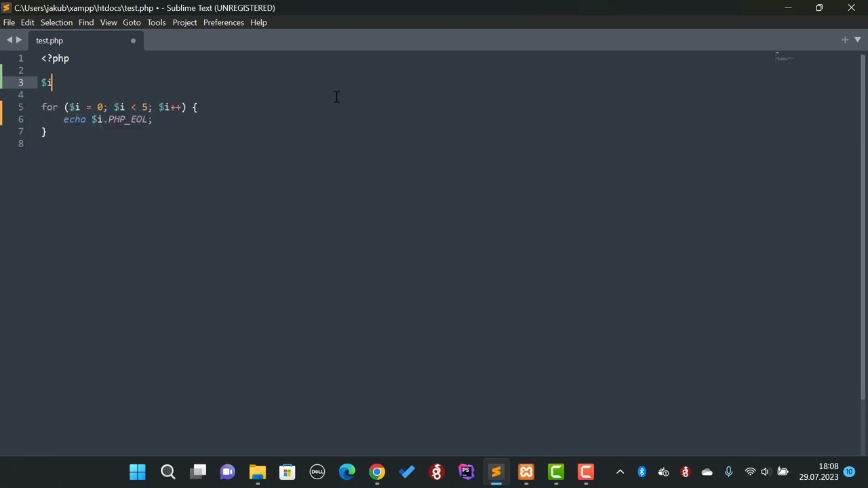The width and height of the screenshot is (868, 488).
Task: Click the minimap code preview
Action: pyautogui.click(x=784, y=58)
